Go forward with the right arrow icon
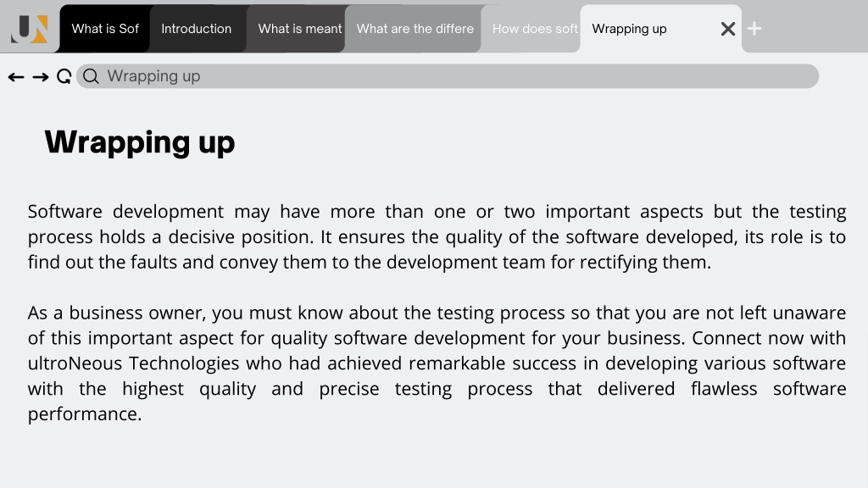The width and height of the screenshot is (868, 488). tap(41, 77)
